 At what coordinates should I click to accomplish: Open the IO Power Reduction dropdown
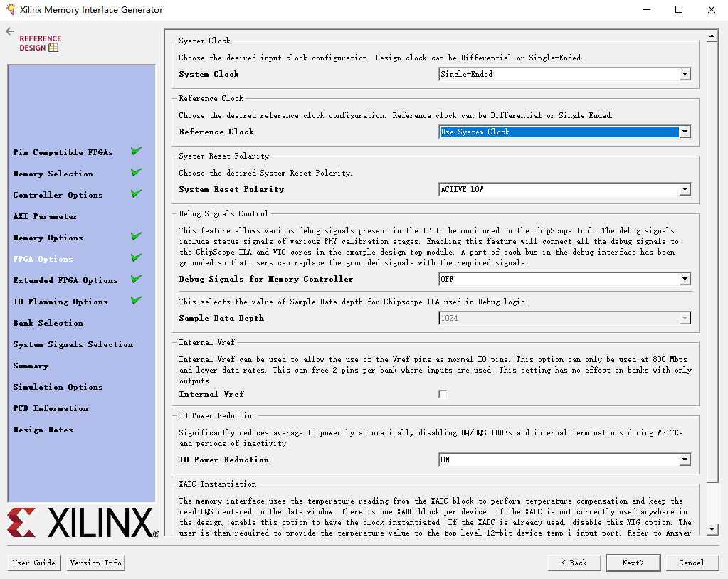pyautogui.click(x=564, y=460)
